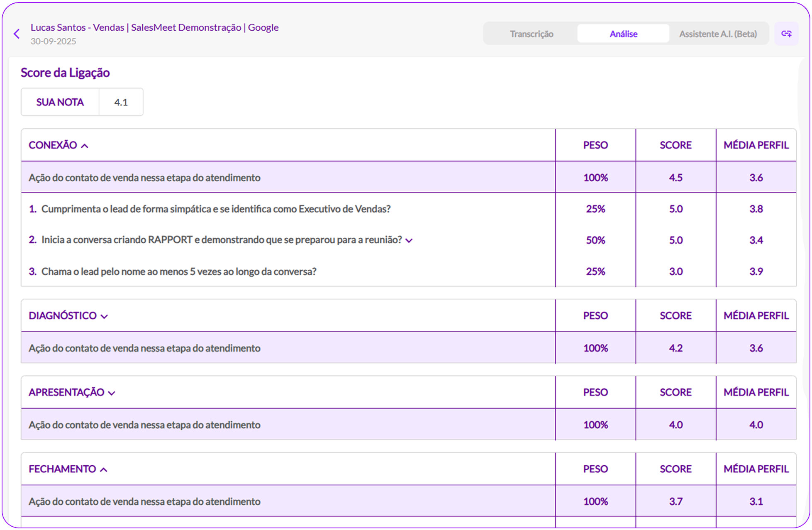Expand the RAPPORT question details chevron
Image resolution: width=812 pixels, height=530 pixels.
point(409,241)
